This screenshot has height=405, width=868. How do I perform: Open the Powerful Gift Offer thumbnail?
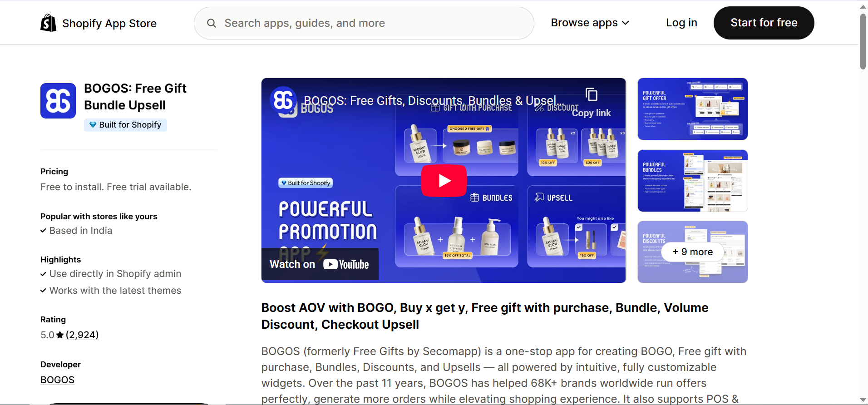pos(692,109)
